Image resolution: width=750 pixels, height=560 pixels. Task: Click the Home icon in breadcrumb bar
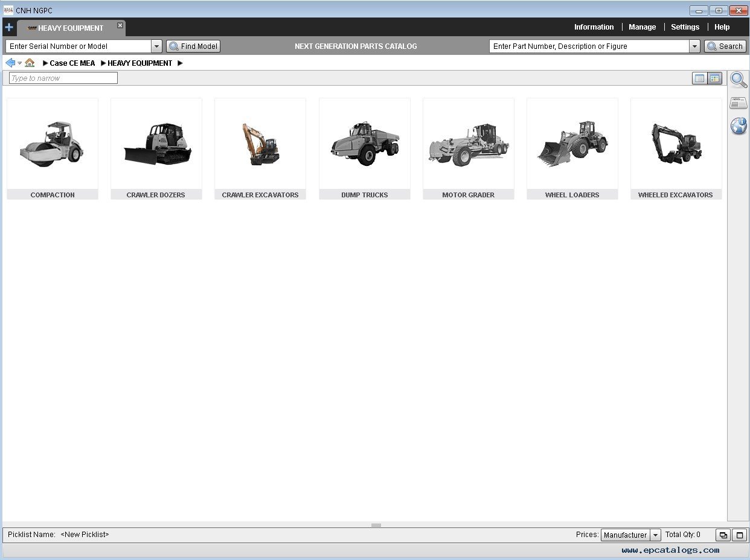(30, 63)
